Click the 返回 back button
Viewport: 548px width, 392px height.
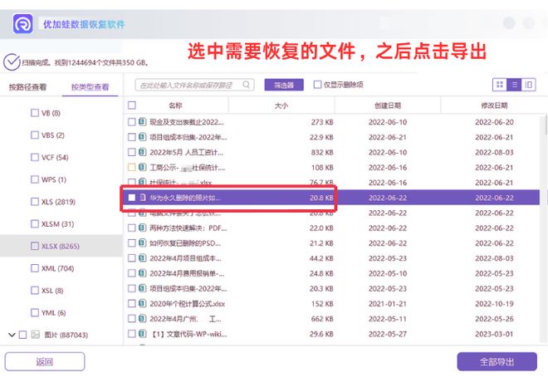[x=45, y=361]
